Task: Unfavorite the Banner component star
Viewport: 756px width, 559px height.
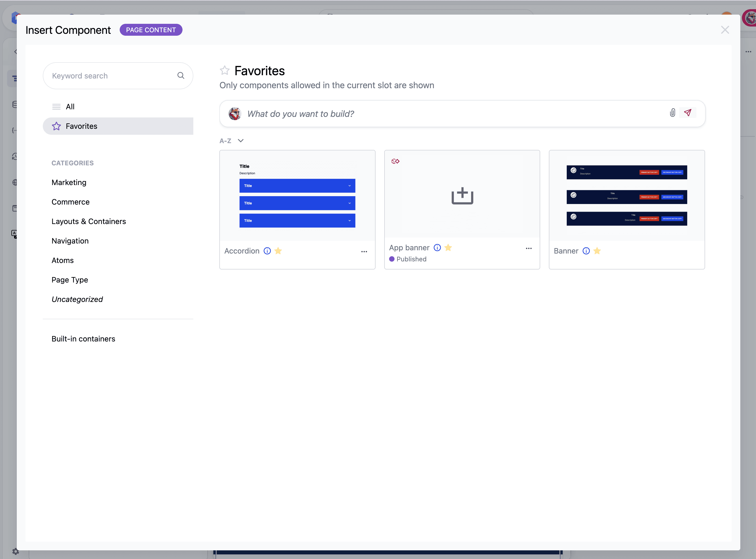Action: click(597, 251)
